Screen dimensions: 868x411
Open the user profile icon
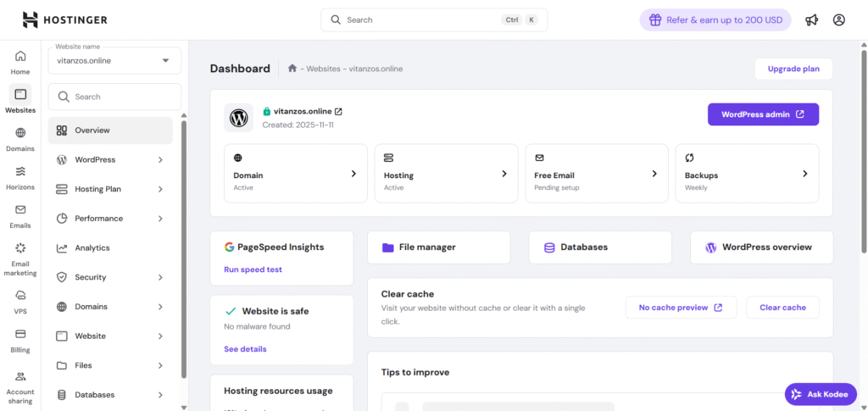click(x=838, y=19)
